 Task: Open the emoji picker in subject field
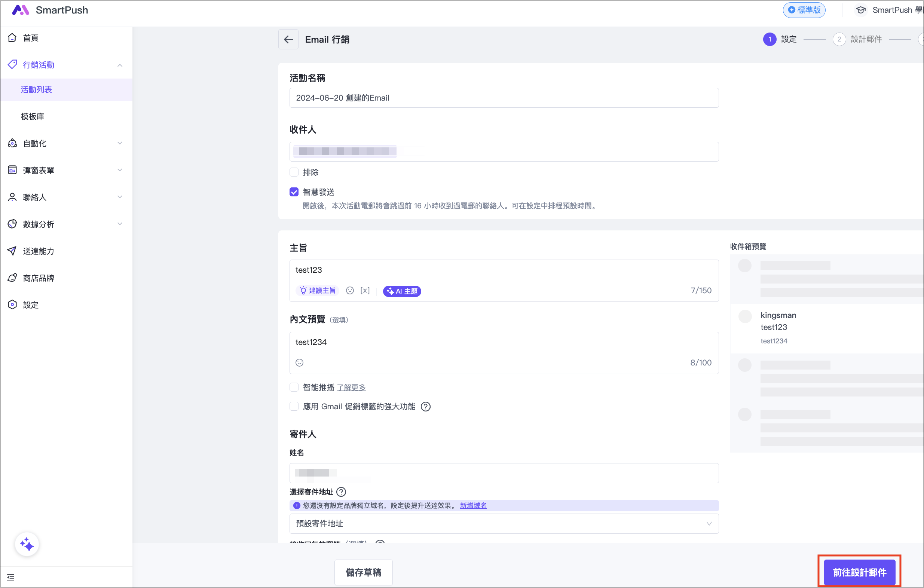click(x=349, y=291)
